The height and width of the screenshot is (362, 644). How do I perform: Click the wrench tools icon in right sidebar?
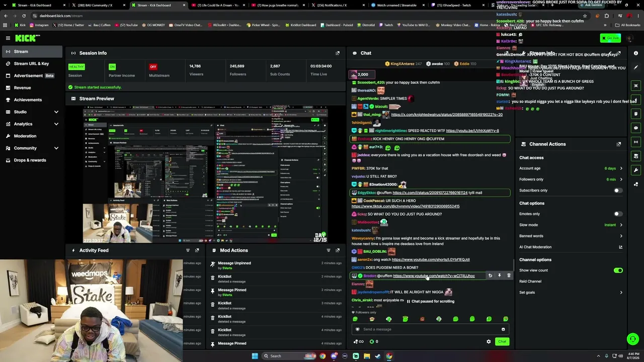[x=636, y=170]
